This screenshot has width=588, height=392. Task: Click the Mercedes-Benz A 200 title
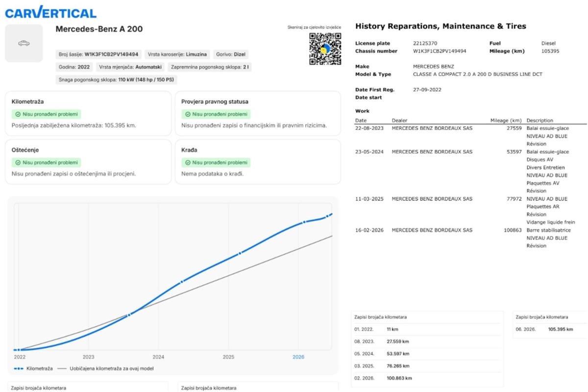99,29
